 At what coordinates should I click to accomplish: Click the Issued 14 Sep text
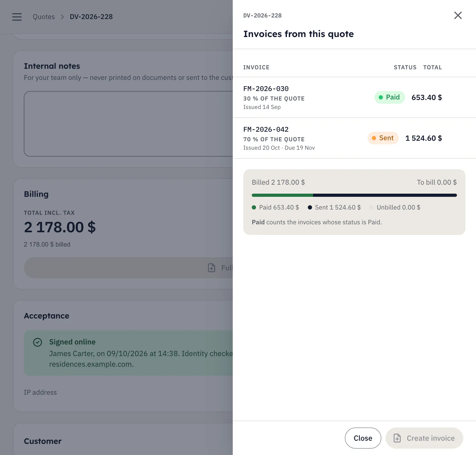262,107
